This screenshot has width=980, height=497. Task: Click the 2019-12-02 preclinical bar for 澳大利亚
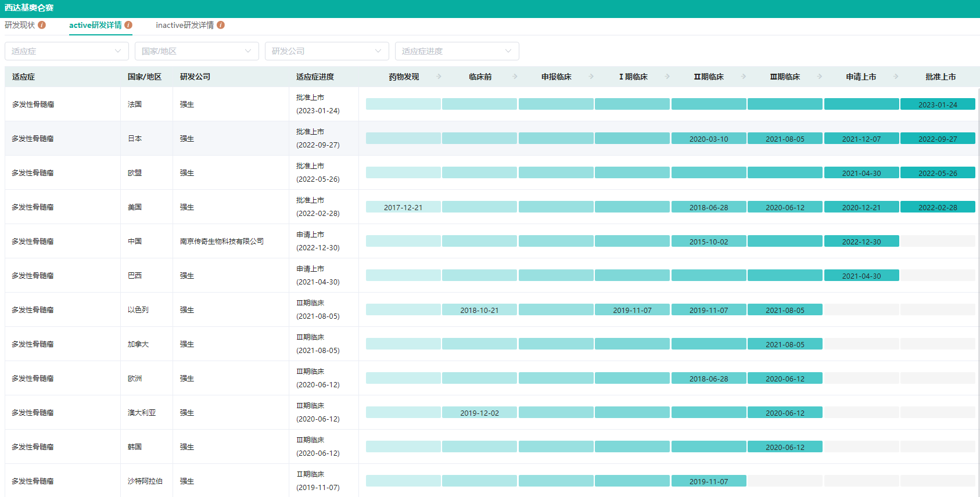479,413
